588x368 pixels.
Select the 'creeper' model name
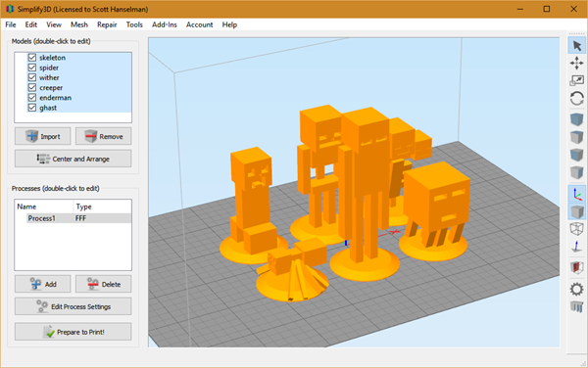[51, 88]
